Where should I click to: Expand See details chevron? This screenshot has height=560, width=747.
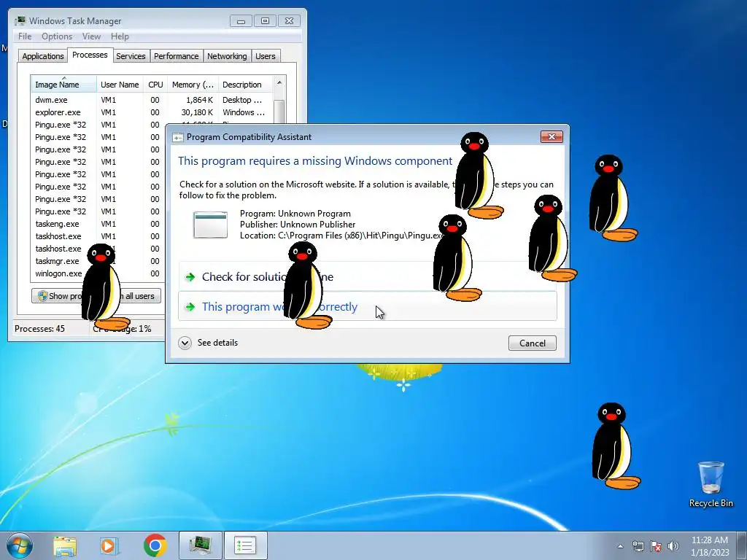tap(185, 343)
